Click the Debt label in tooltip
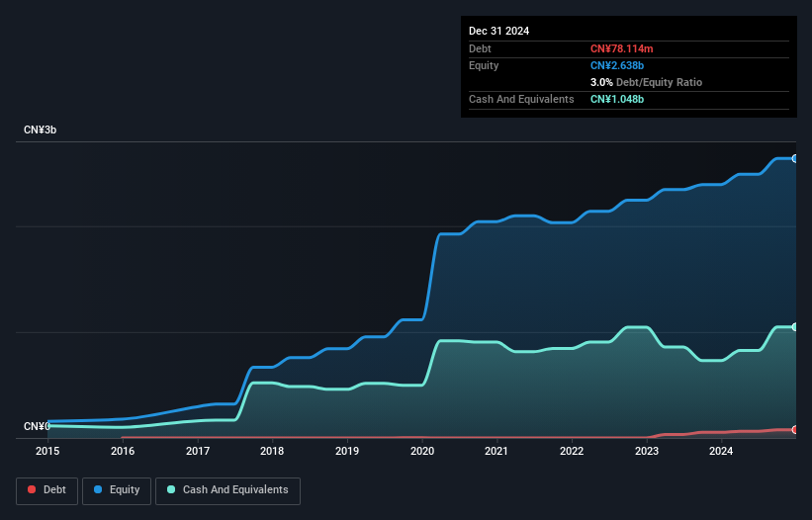812x520 pixels. (480, 48)
